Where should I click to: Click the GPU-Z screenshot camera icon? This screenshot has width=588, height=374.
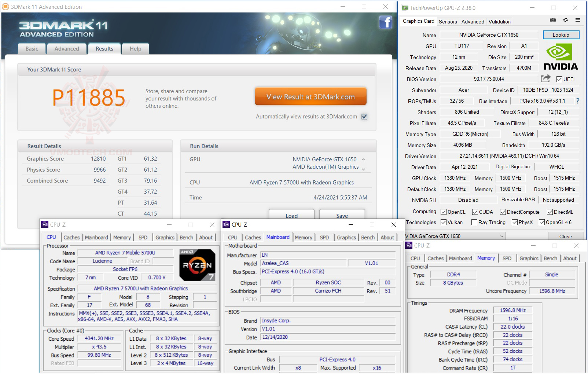point(553,20)
